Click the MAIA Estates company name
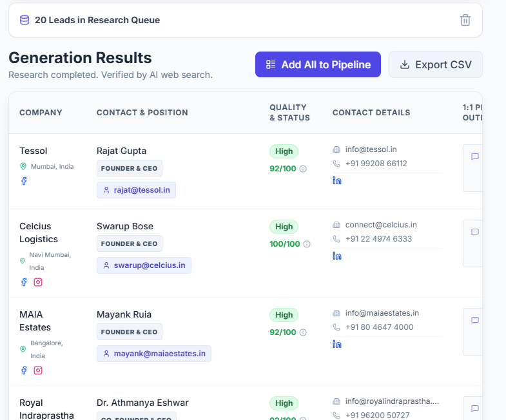The image size is (506, 420). coord(35,321)
